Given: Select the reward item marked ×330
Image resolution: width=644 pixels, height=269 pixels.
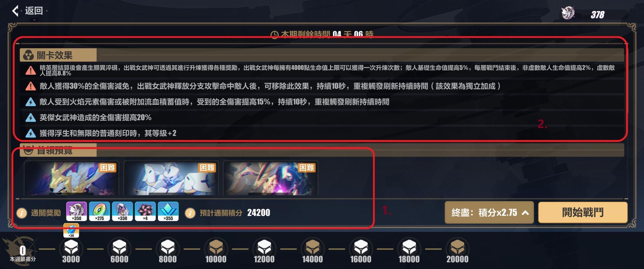Looking at the screenshot, I should [122, 211].
